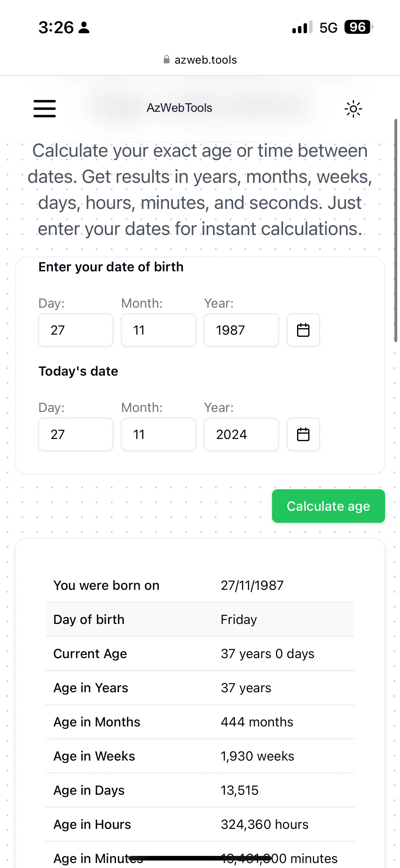
Task: Tap the home indicator bar at bottom
Action: click(200, 858)
